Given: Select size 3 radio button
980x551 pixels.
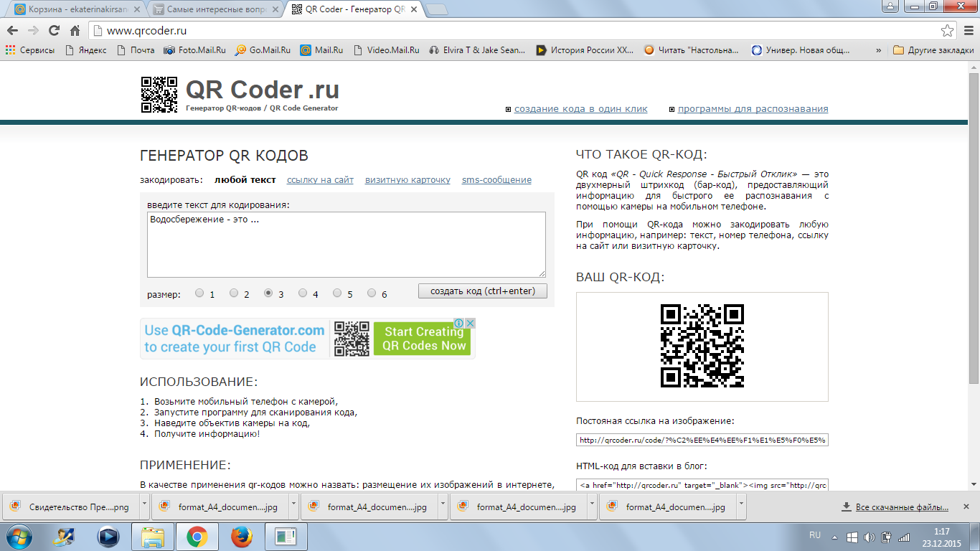Looking at the screenshot, I should 268,293.
